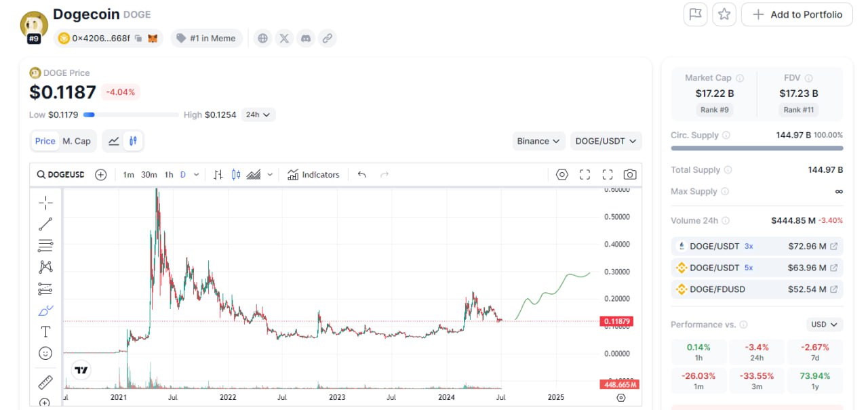Expand the DOGE/USDT pair dropdown

(x=606, y=141)
